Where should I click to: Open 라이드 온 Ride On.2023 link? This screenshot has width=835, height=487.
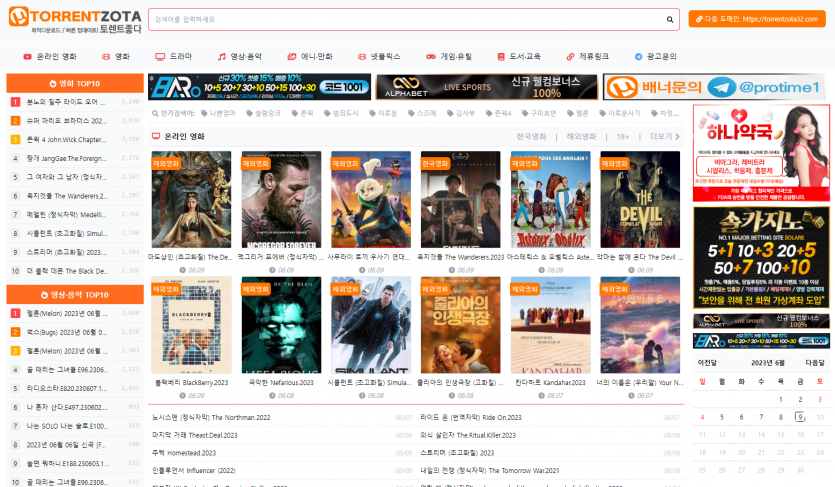point(471,418)
